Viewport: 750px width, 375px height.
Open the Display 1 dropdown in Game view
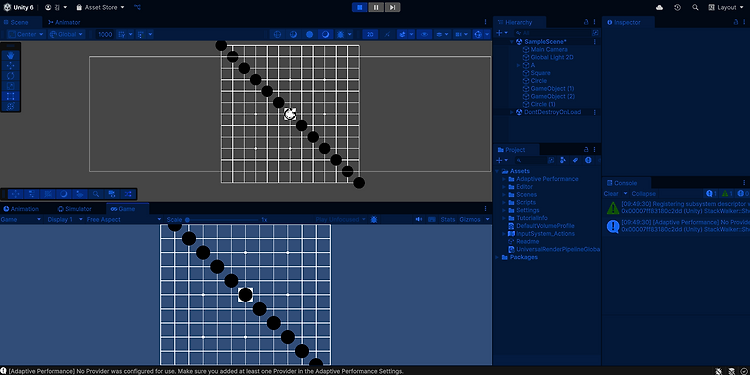pos(66,220)
